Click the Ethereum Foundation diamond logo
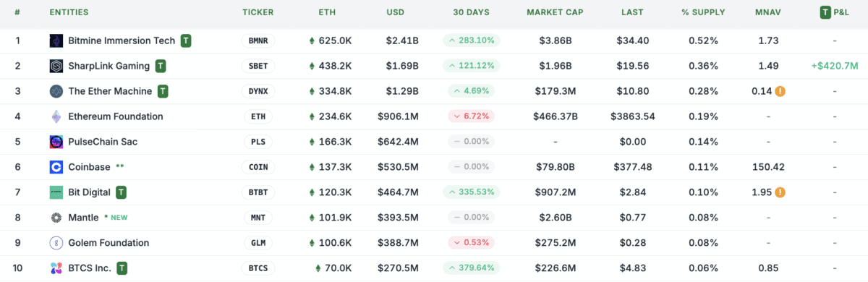The height and width of the screenshot is (282, 868). tap(56, 116)
